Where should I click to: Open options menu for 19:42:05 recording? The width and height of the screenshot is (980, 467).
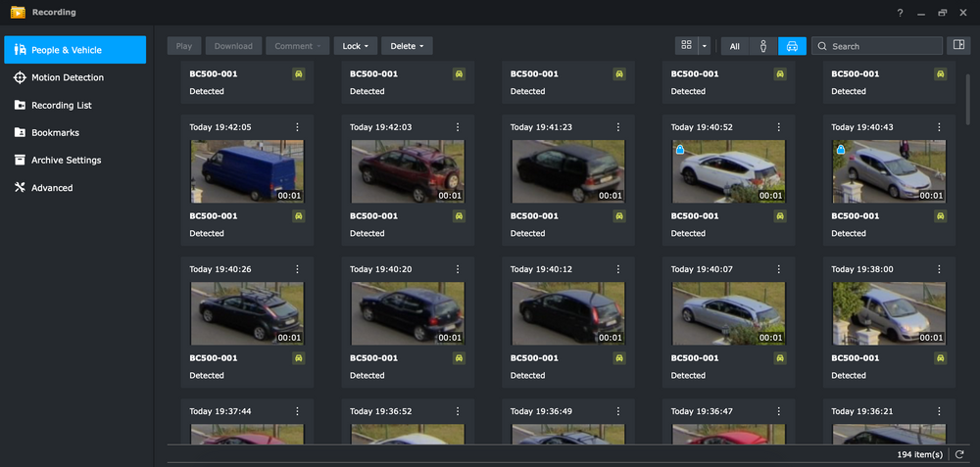[298, 126]
